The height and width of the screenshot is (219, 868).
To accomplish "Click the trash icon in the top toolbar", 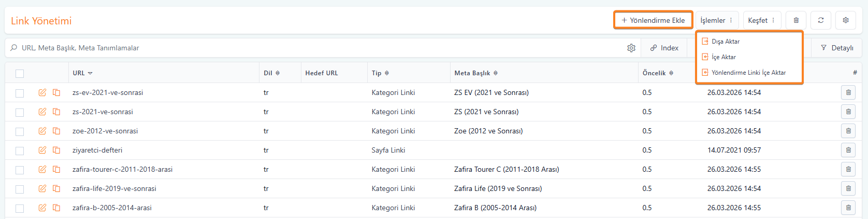I will point(795,20).
